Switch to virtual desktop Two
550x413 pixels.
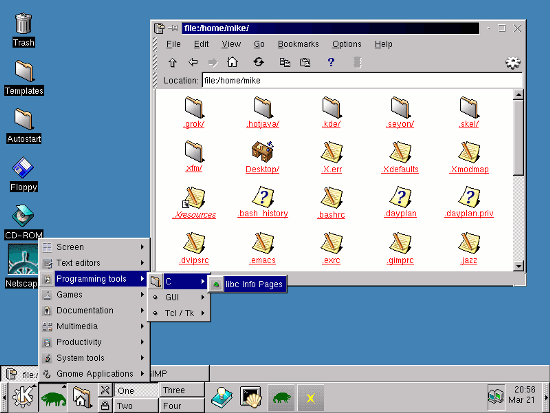(x=136, y=406)
